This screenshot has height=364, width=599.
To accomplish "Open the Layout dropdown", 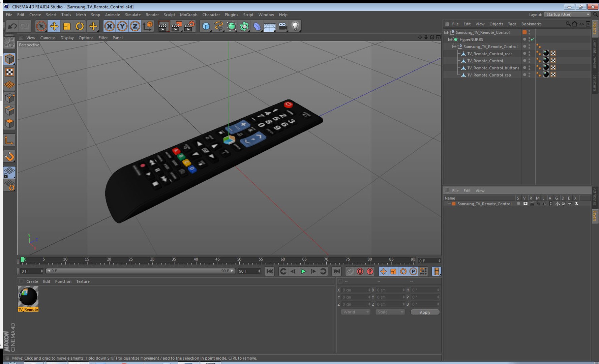I will (568, 14).
